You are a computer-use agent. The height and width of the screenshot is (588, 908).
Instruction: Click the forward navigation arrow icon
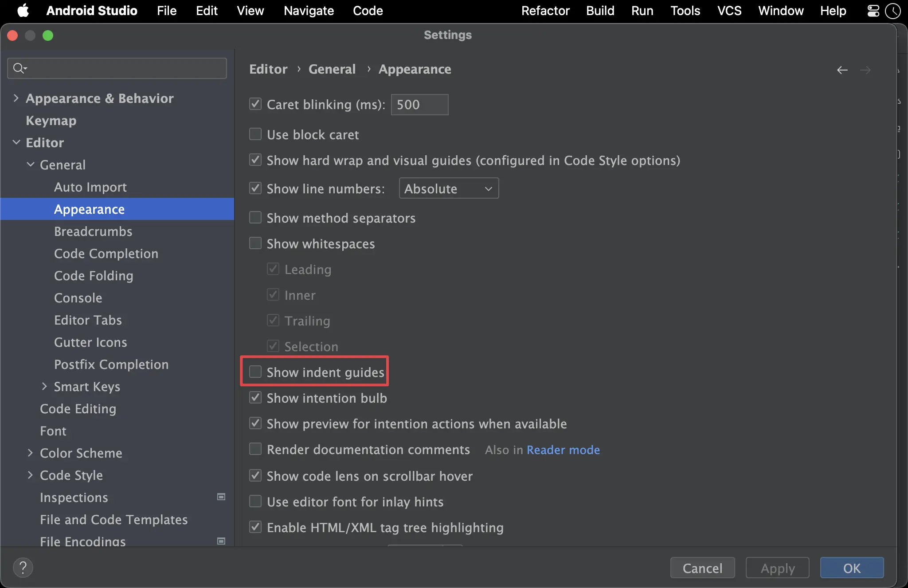click(x=865, y=70)
